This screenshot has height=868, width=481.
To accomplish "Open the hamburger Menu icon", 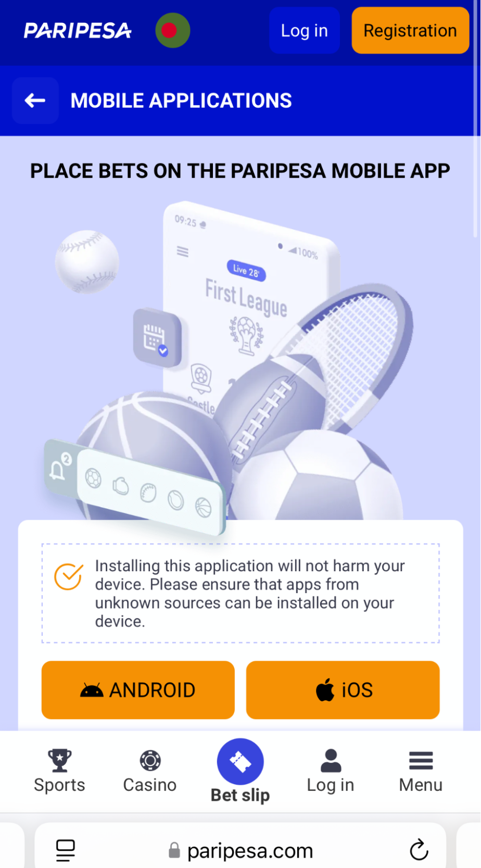I will [421, 761].
